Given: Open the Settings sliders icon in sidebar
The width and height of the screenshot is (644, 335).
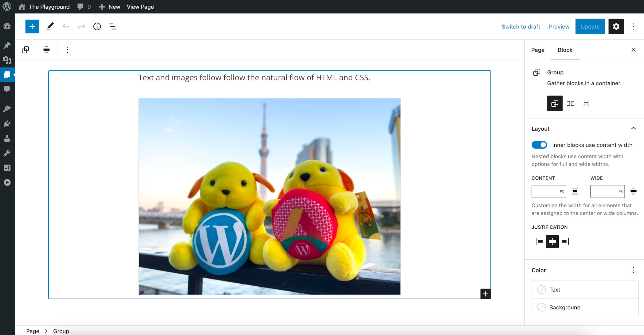Looking at the screenshot, I should pos(7,168).
